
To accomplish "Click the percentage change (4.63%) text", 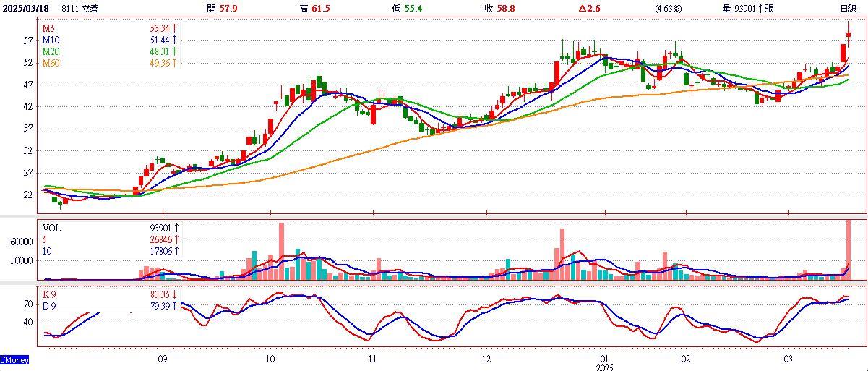I will click(668, 8).
